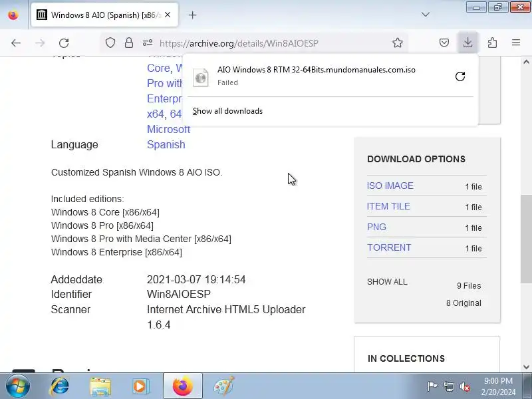
Task: Open the Firefox application menu
Action: 516,43
